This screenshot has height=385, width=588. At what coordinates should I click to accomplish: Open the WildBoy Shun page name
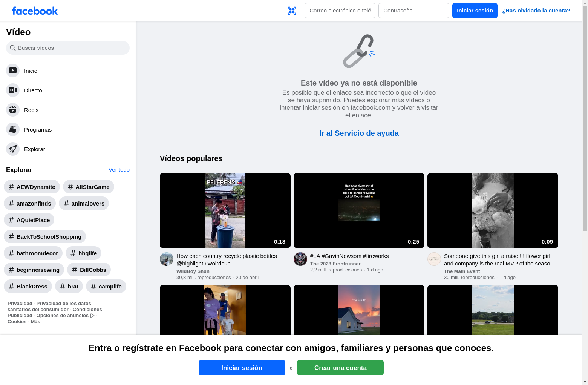[x=193, y=271]
